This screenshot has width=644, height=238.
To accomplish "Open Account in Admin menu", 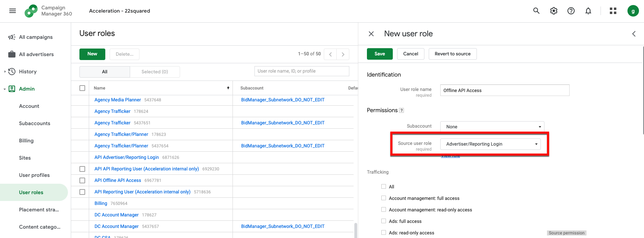I will [x=29, y=106].
